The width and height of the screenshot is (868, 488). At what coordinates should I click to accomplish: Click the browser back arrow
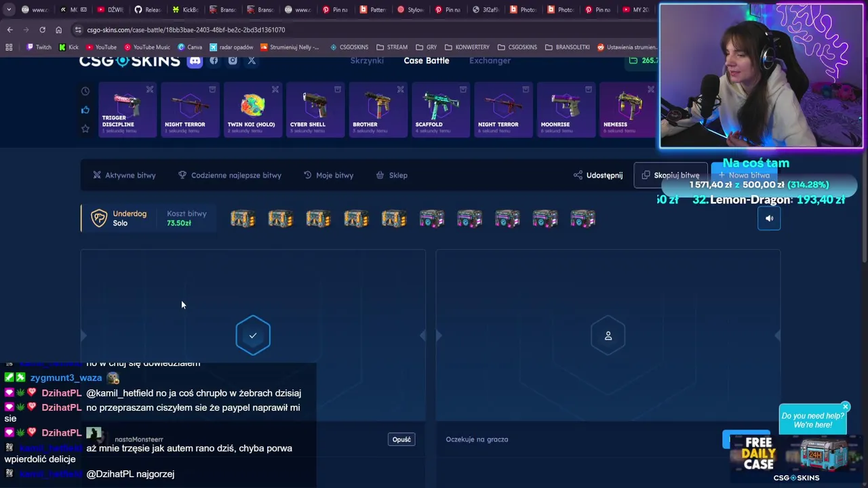(9, 30)
